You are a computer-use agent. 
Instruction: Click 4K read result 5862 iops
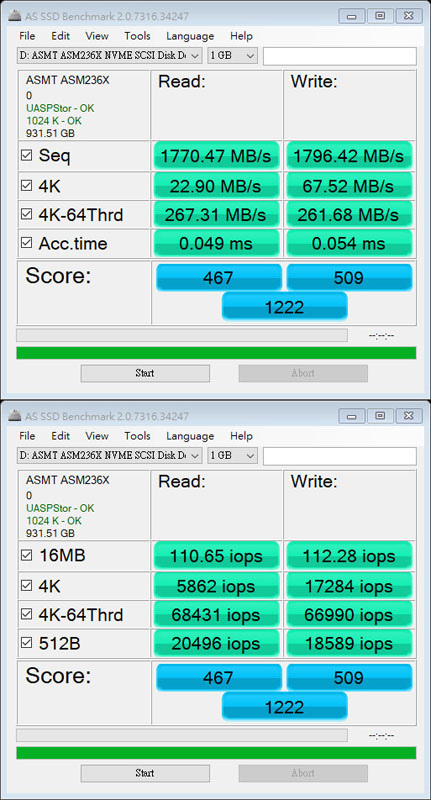click(x=216, y=586)
